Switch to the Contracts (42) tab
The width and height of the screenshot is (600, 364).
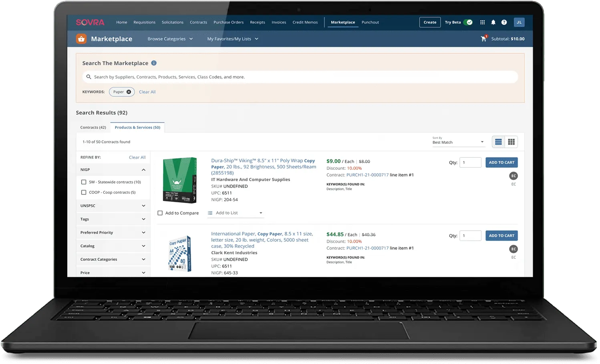coord(93,128)
